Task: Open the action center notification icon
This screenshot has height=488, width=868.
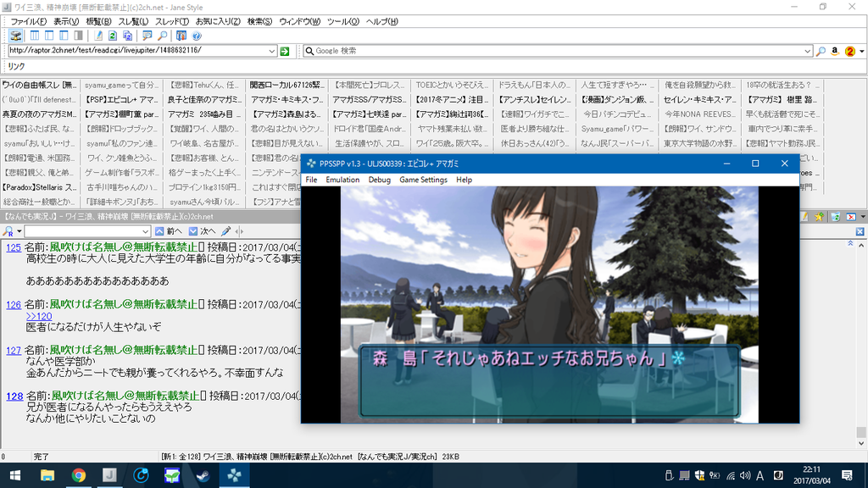Action: coord(847,475)
